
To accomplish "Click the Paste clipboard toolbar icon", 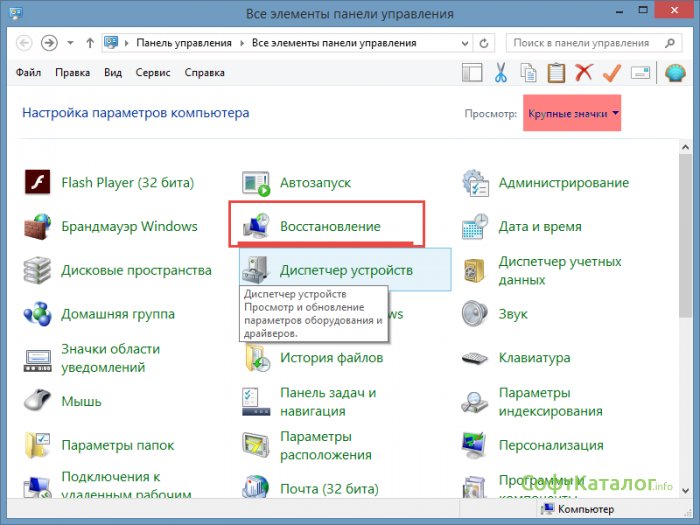I will click(556, 73).
